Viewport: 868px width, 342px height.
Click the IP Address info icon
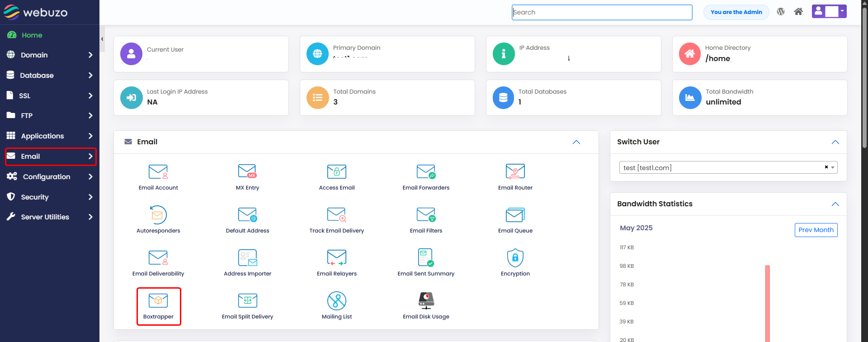pyautogui.click(x=504, y=54)
